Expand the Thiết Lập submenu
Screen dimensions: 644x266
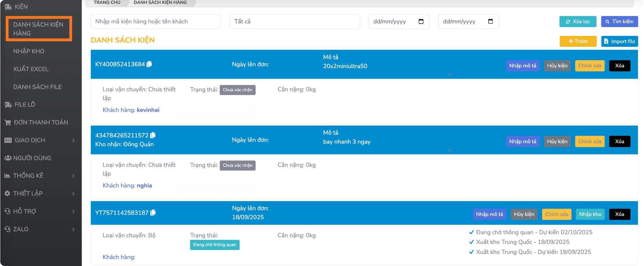(73, 194)
